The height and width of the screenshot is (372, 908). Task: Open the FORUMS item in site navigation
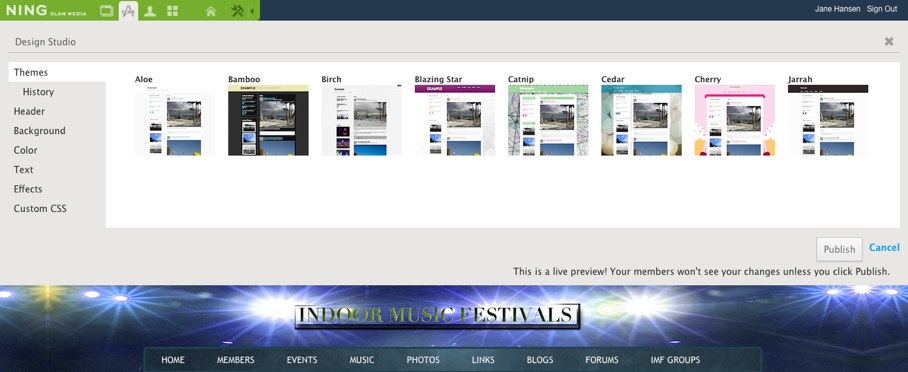pos(602,360)
